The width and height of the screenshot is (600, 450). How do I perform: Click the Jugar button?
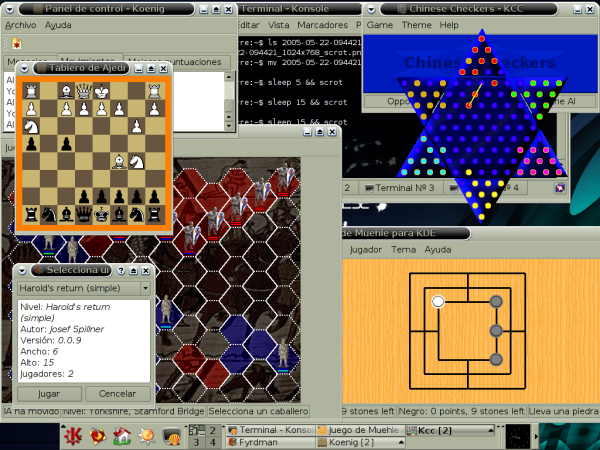[x=49, y=394]
